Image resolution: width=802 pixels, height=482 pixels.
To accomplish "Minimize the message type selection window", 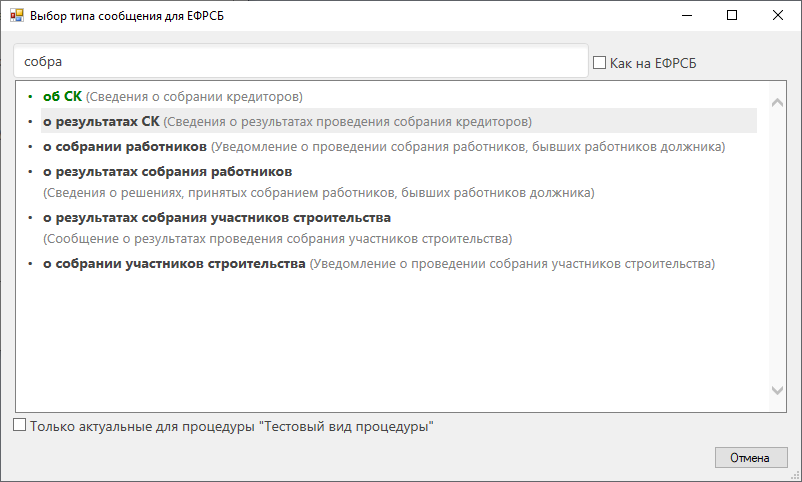I will pyautogui.click(x=685, y=16).
